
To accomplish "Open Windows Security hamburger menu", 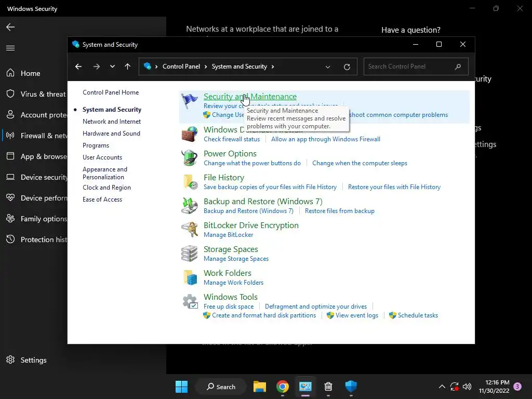I will pyautogui.click(x=10, y=48).
